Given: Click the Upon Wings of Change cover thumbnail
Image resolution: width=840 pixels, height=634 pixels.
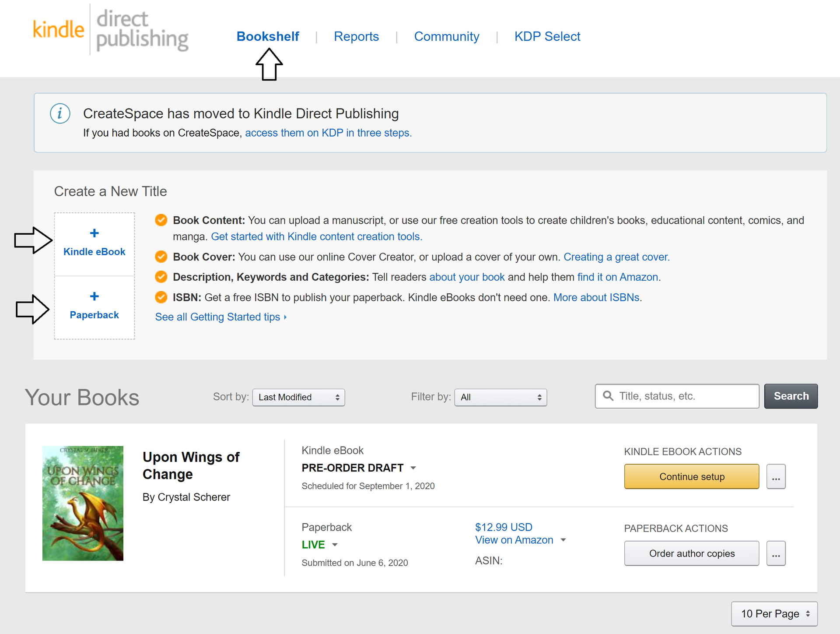Looking at the screenshot, I should click(83, 503).
